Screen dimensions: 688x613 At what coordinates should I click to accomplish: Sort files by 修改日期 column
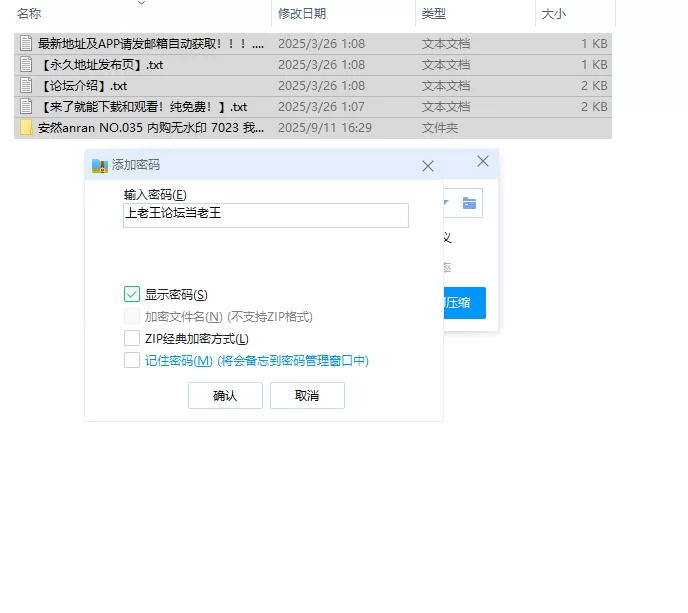click(x=302, y=14)
